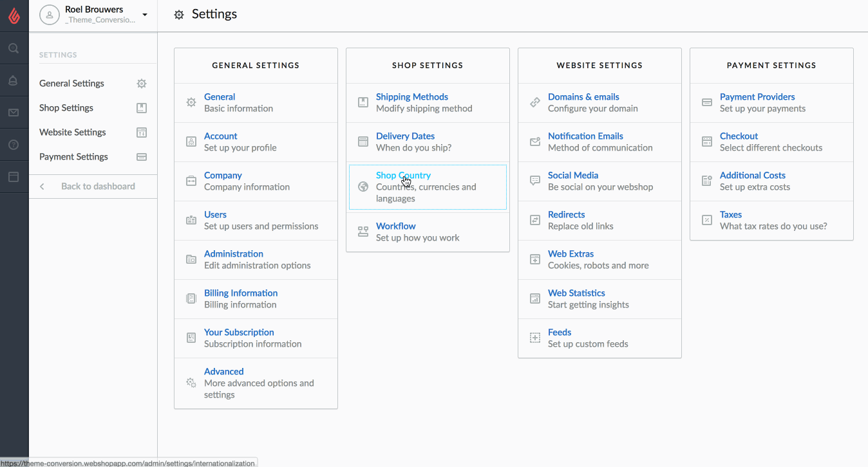Open the Workflow link
Image resolution: width=868 pixels, height=467 pixels.
tap(396, 226)
